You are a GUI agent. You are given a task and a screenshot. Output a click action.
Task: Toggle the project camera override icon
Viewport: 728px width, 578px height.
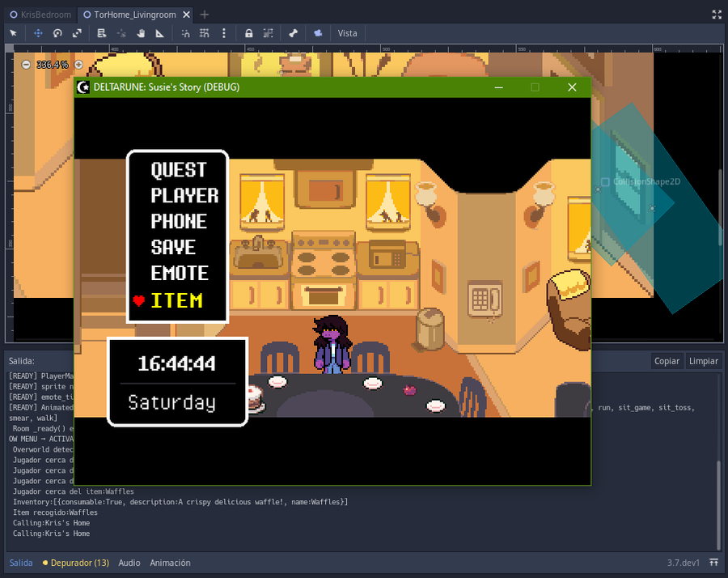[x=318, y=33]
